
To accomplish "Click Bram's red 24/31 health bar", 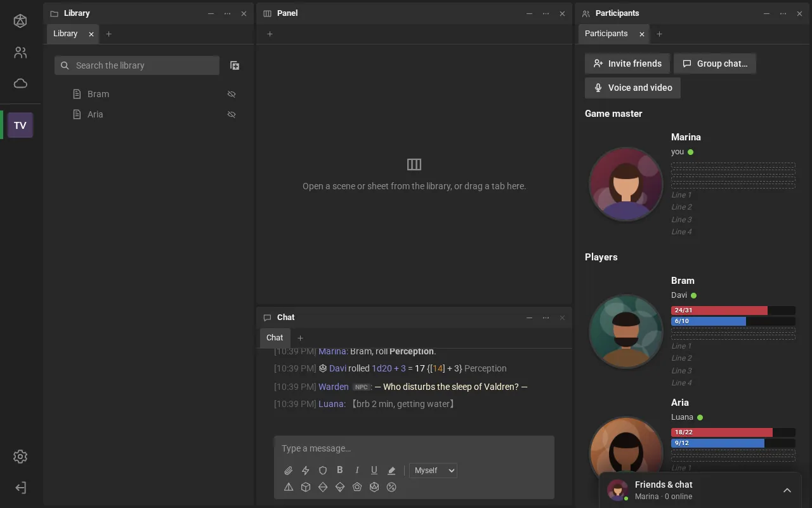I will pyautogui.click(x=733, y=311).
